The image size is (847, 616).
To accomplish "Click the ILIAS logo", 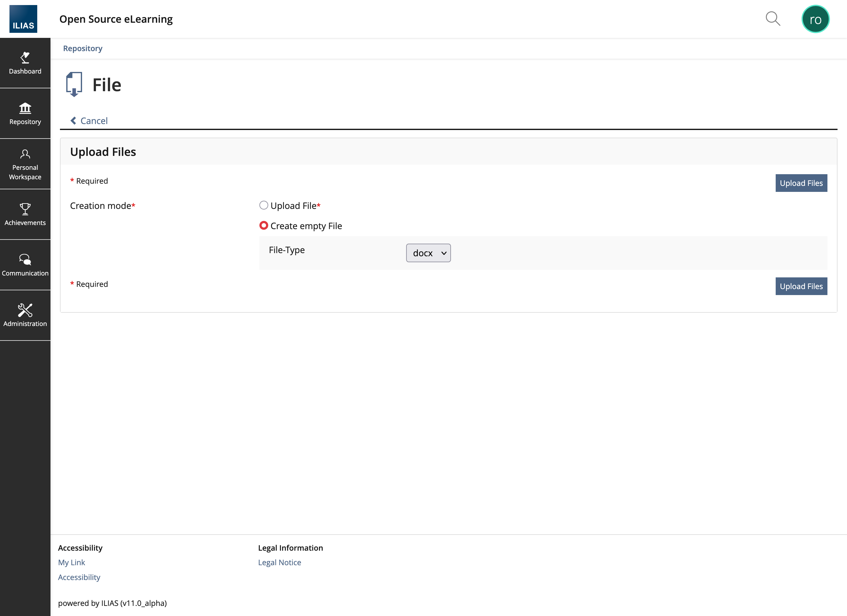I will (23, 19).
